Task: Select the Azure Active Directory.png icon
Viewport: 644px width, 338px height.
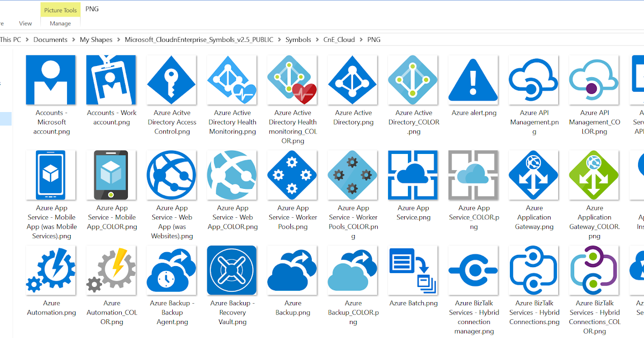Action: point(353,79)
